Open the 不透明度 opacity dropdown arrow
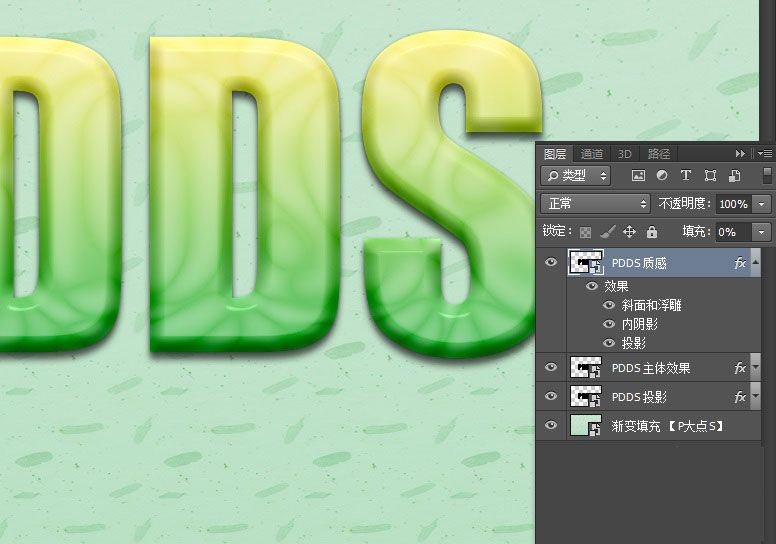The height and width of the screenshot is (544, 776). [x=763, y=204]
